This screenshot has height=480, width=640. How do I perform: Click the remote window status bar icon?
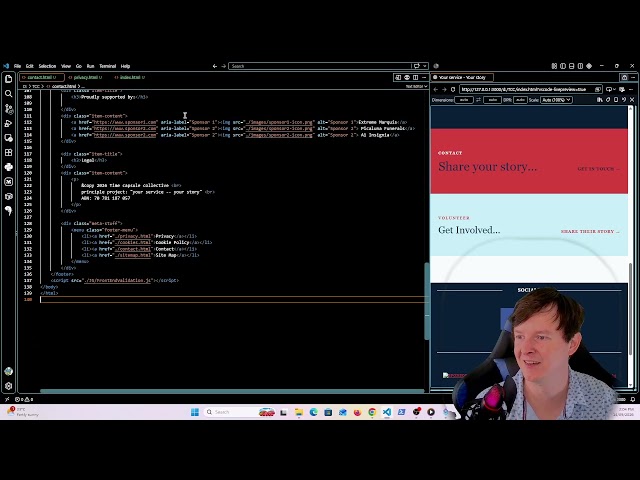pyautogui.click(x=7, y=399)
